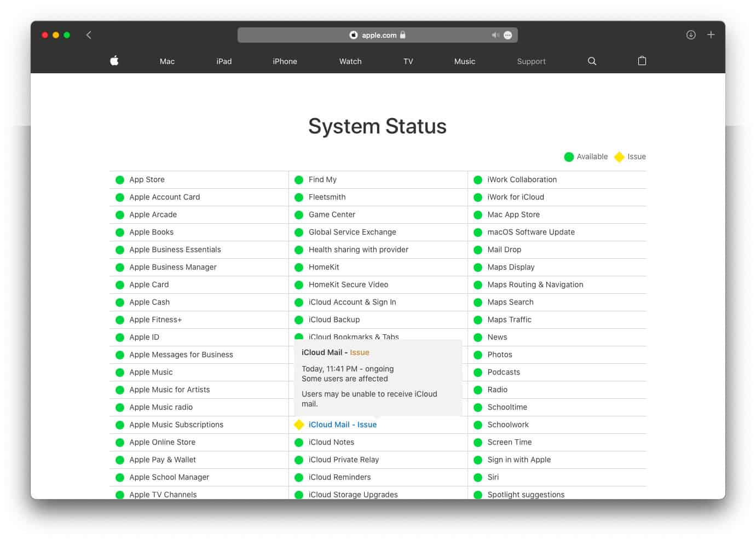The image size is (756, 540).
Task: Select the Fleetsmith row
Action: click(x=378, y=197)
